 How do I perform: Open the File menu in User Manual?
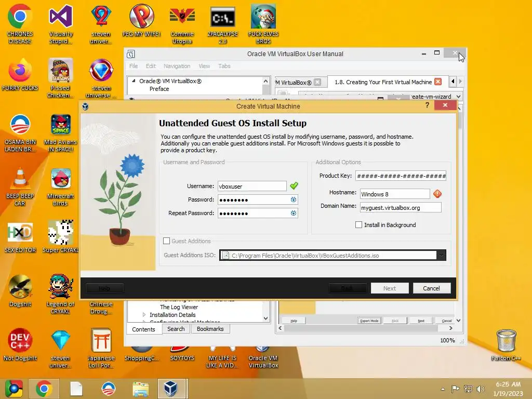[x=134, y=66]
